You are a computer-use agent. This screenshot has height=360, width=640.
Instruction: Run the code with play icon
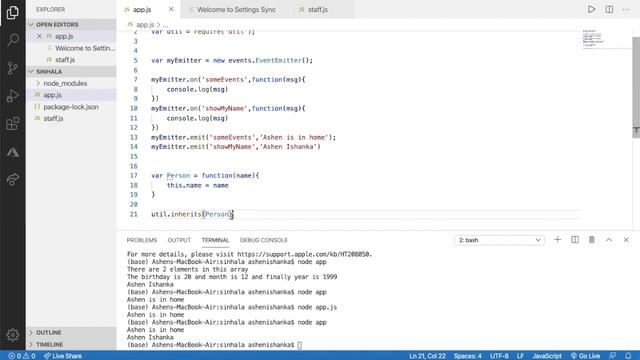tap(591, 9)
